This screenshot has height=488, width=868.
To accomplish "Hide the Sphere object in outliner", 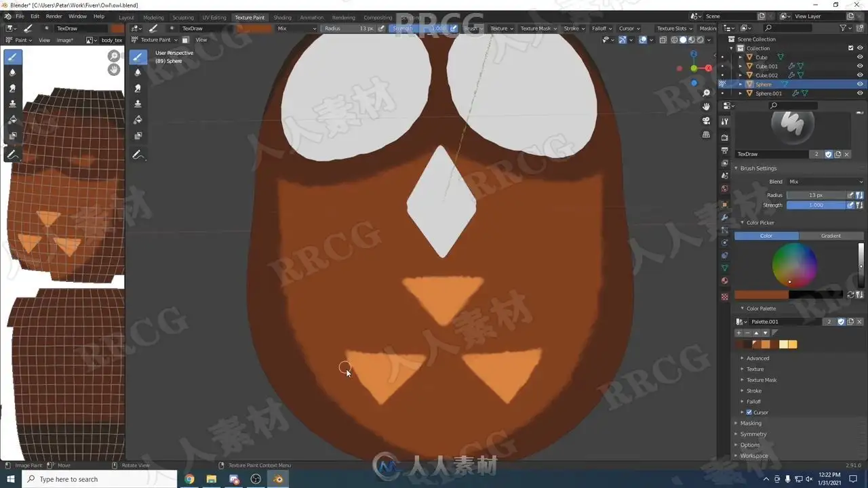I will pos(860,85).
